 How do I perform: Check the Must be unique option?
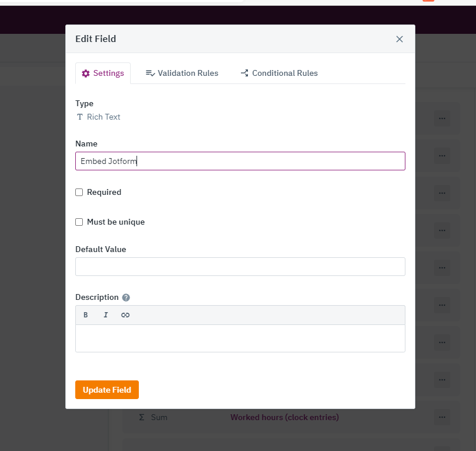79,222
